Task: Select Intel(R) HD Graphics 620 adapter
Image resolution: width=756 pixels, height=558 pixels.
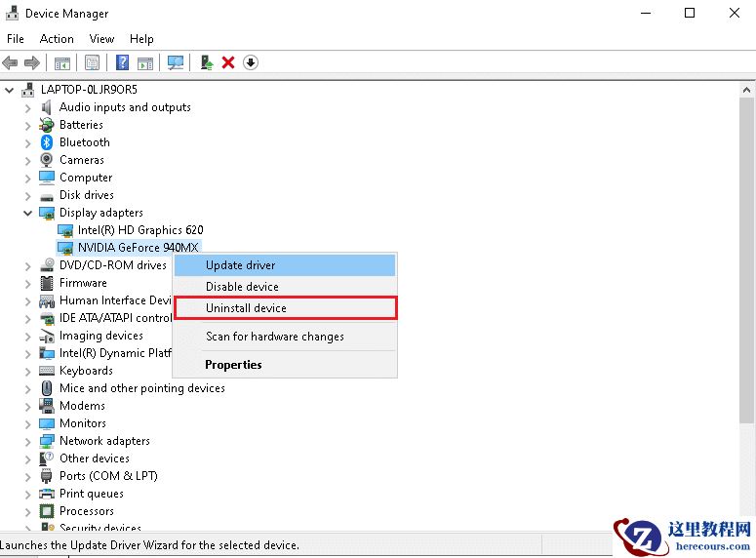Action: coord(140,230)
